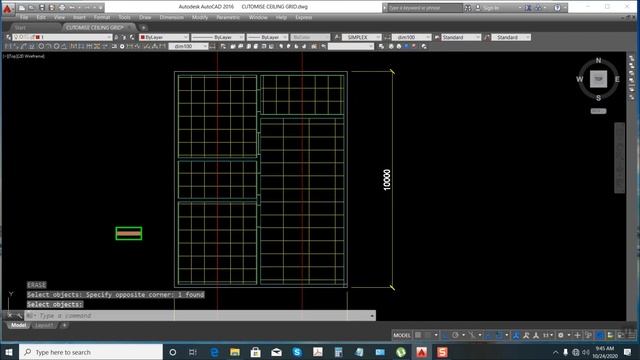
Task: Open the File menu
Action: click(24, 18)
